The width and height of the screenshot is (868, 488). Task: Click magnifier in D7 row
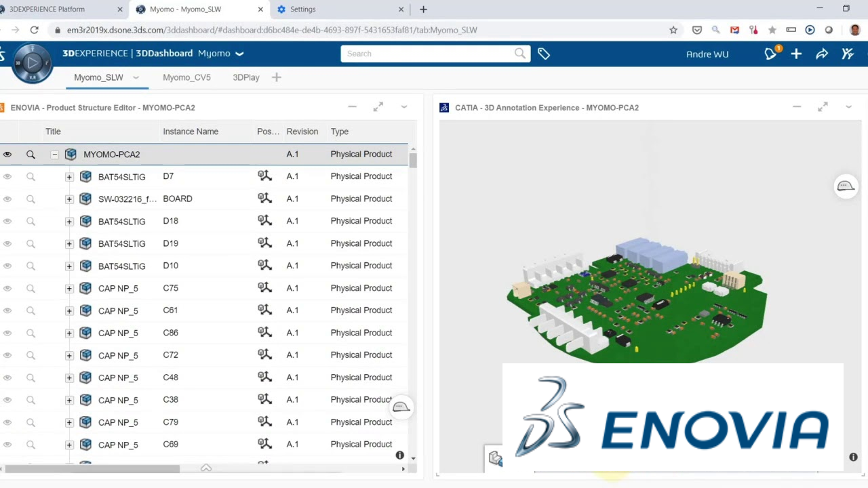coord(31,177)
